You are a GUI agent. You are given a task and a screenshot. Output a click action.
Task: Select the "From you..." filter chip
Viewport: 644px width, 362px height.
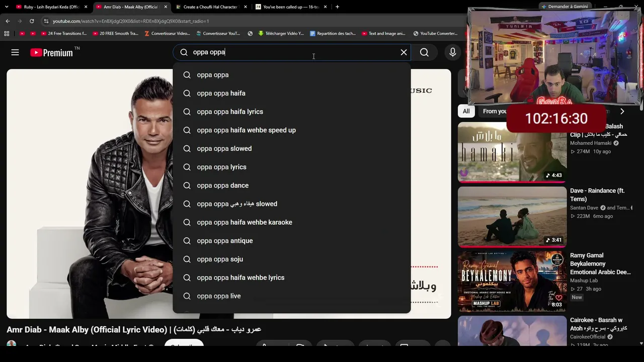[493, 112]
